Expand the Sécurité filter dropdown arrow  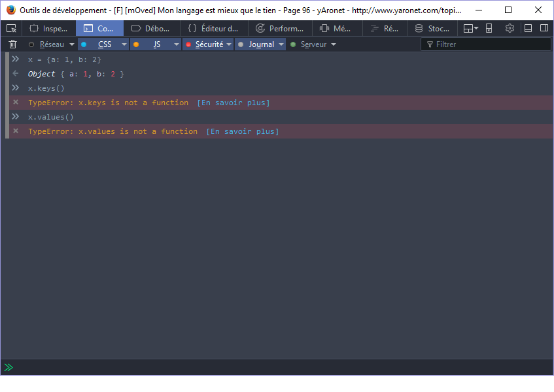[229, 44]
